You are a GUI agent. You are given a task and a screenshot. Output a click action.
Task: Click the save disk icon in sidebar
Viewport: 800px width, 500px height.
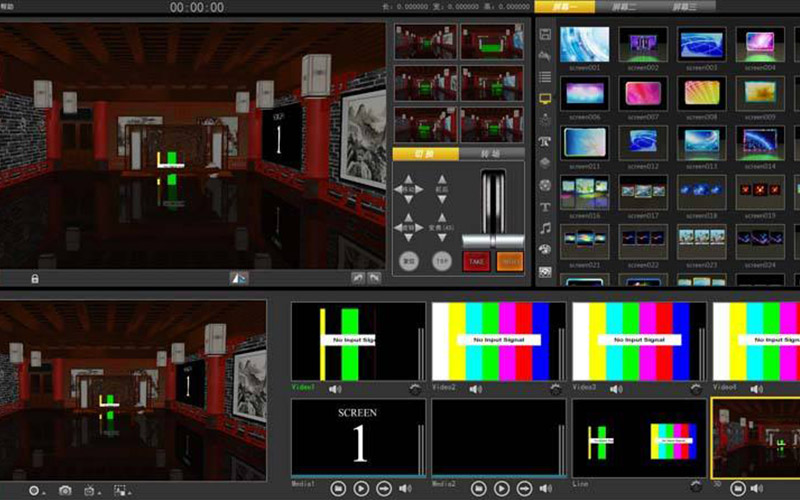[x=545, y=35]
